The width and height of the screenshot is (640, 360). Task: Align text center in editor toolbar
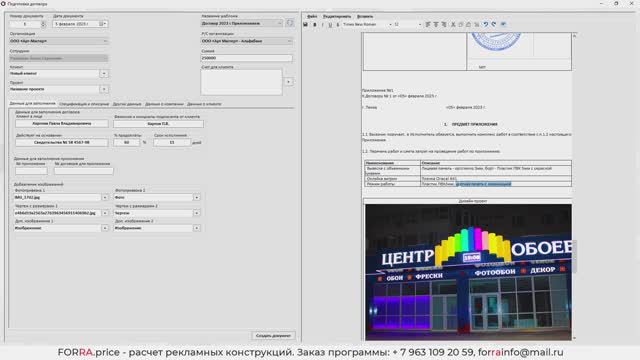click(x=436, y=24)
